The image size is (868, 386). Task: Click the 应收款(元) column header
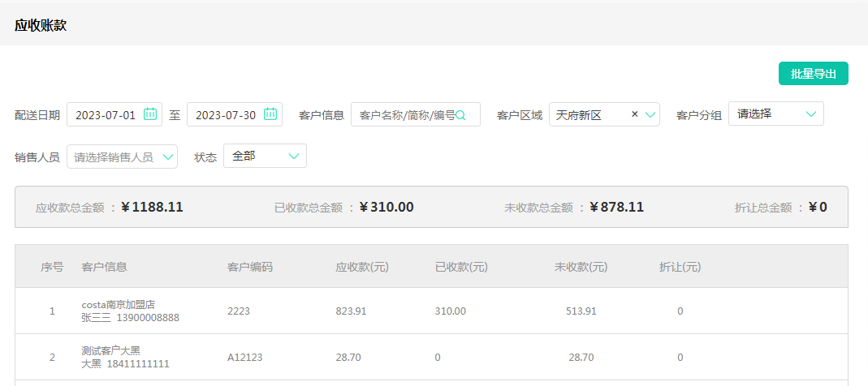(x=362, y=267)
